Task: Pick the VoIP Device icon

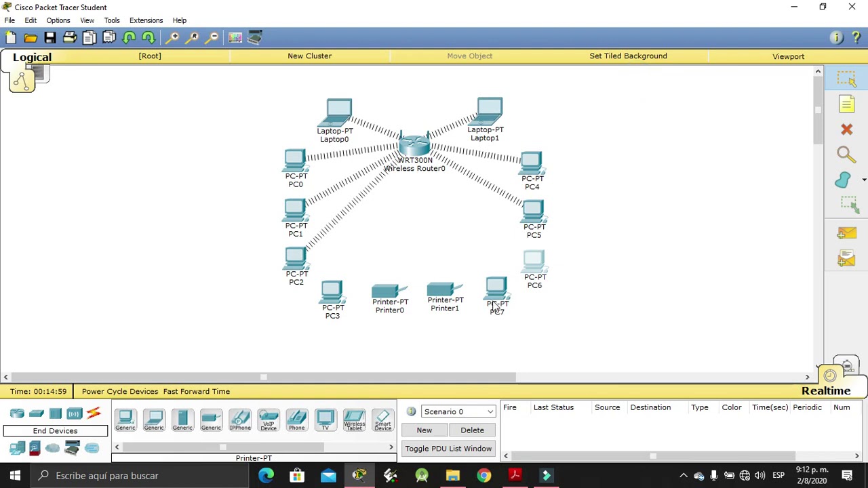Action: pos(269,420)
